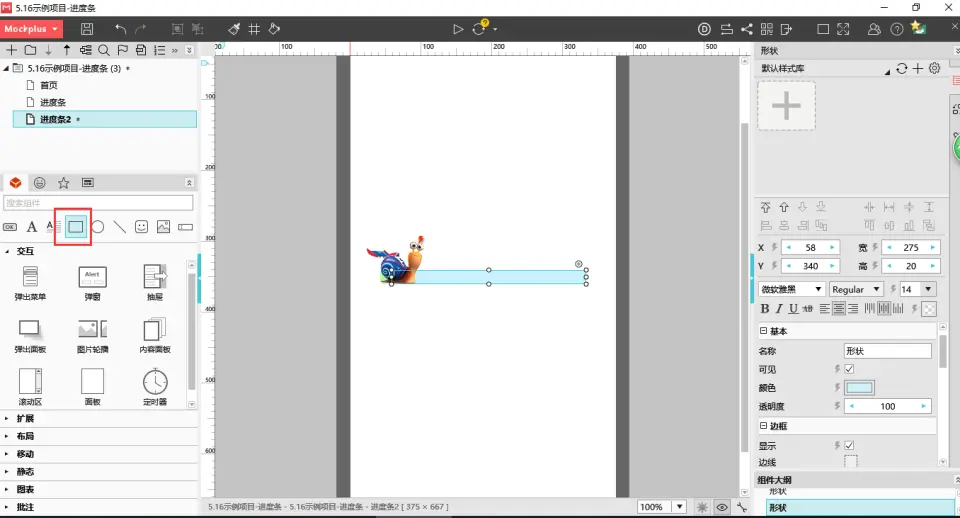Increase the transparency 100 value
Screen dimensions: 960x518
(x=924, y=406)
